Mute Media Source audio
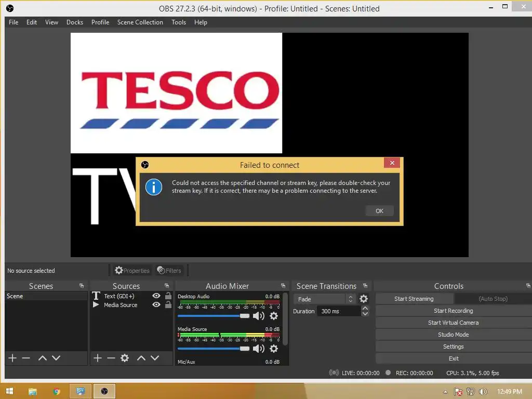 pos(259,349)
